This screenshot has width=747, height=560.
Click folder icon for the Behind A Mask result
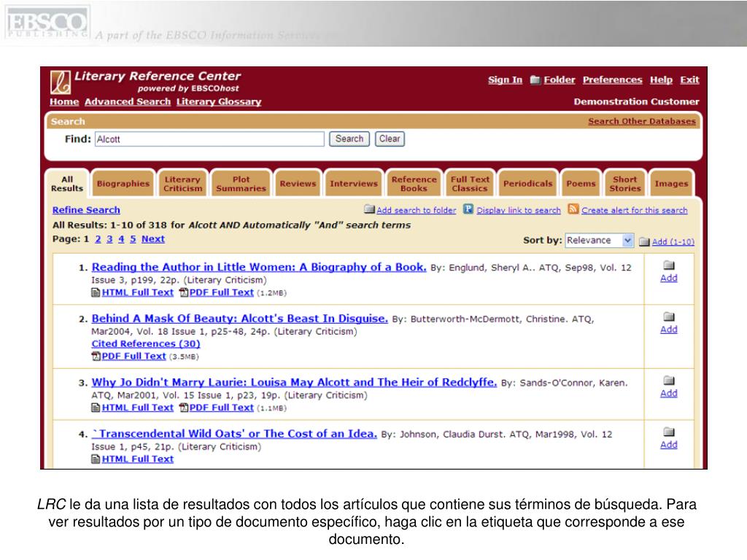tap(669, 316)
